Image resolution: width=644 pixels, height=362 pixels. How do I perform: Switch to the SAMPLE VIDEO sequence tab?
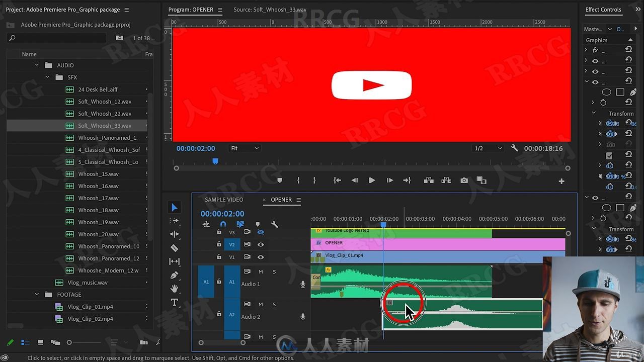[x=224, y=200]
